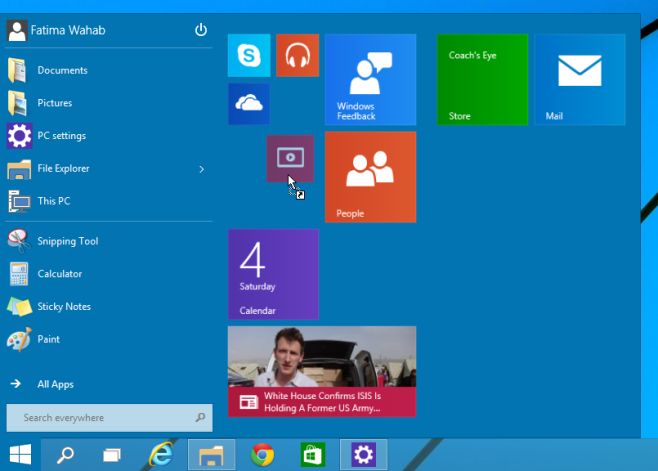Open the green Store tile

point(482,79)
